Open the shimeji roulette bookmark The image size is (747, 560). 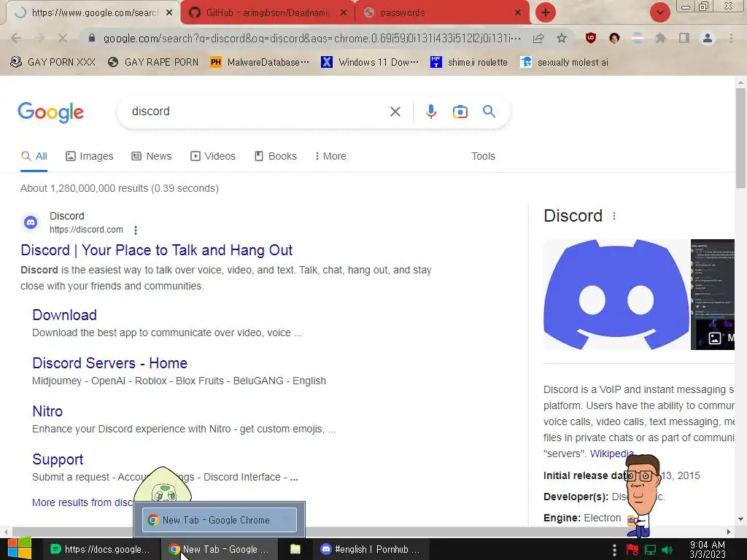pyautogui.click(x=469, y=63)
